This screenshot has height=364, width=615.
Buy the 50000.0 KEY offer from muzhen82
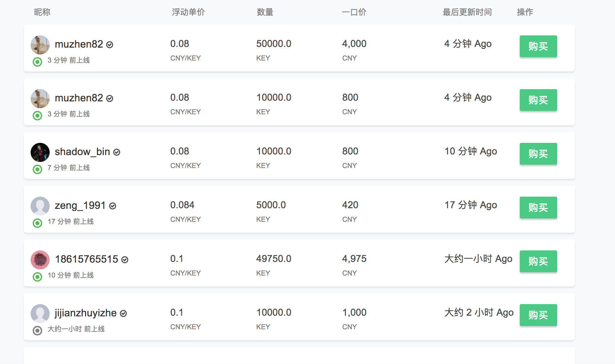[x=538, y=46]
